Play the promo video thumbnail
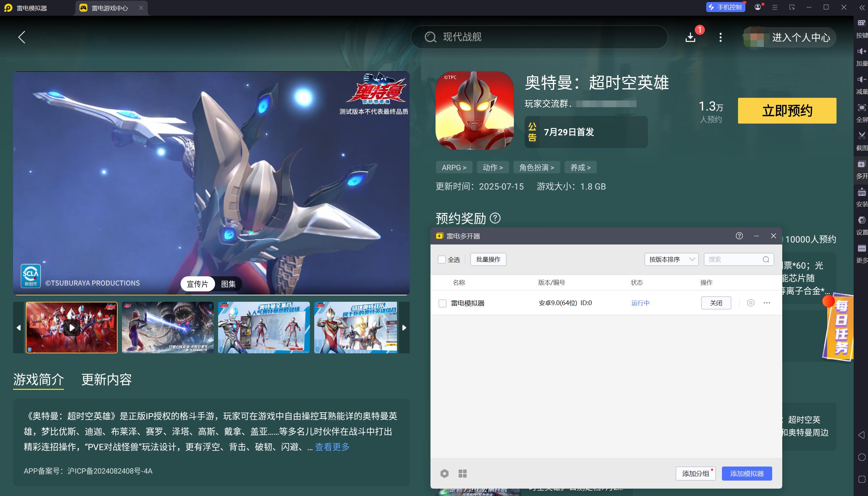The width and height of the screenshot is (868, 496). [72, 328]
